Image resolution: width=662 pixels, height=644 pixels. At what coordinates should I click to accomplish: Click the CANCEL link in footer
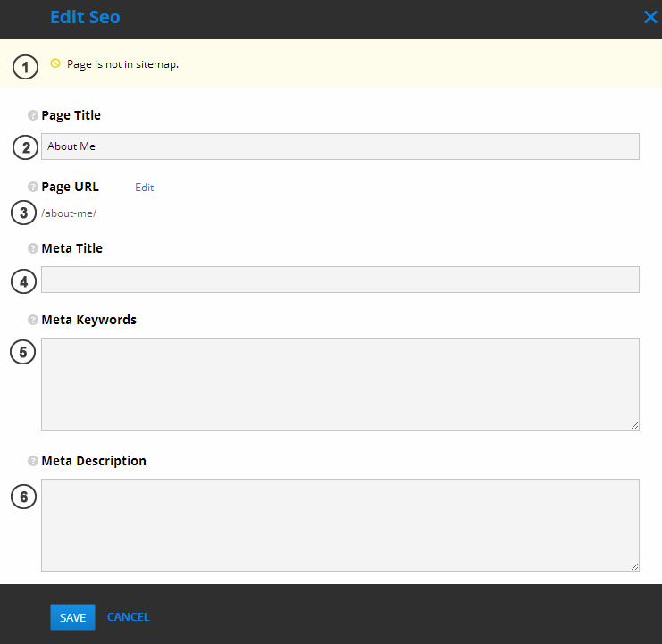[x=129, y=617]
